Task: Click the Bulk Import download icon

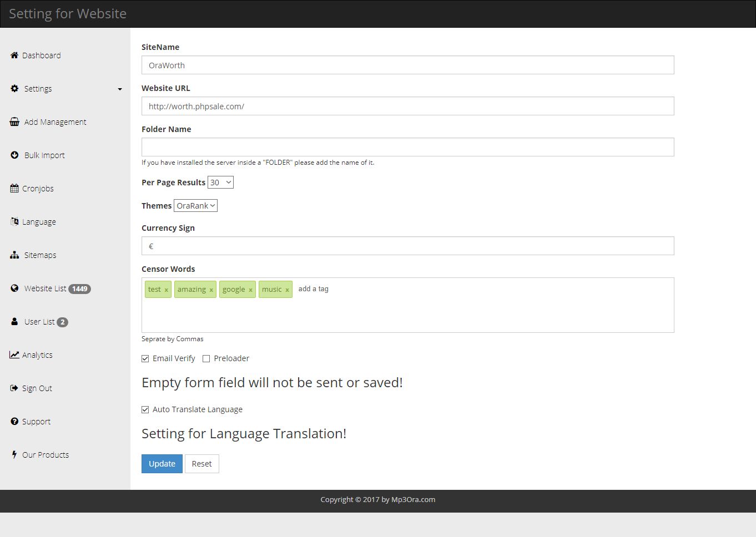Action: [x=14, y=155]
